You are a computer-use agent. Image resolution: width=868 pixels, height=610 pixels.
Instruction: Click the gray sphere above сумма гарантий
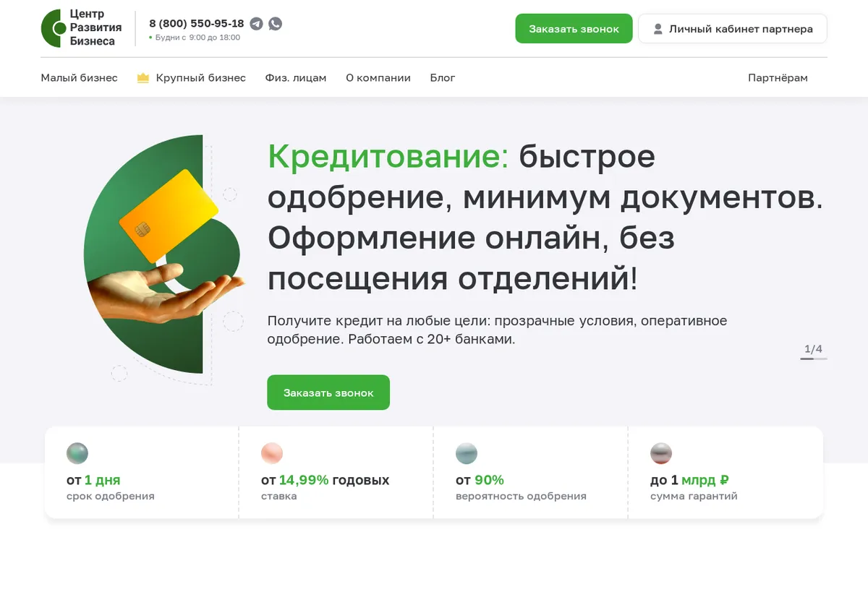click(x=661, y=453)
